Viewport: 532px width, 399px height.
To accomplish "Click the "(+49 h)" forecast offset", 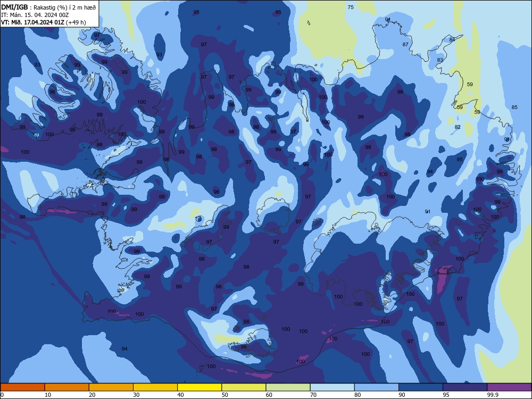I will [x=76, y=22].
